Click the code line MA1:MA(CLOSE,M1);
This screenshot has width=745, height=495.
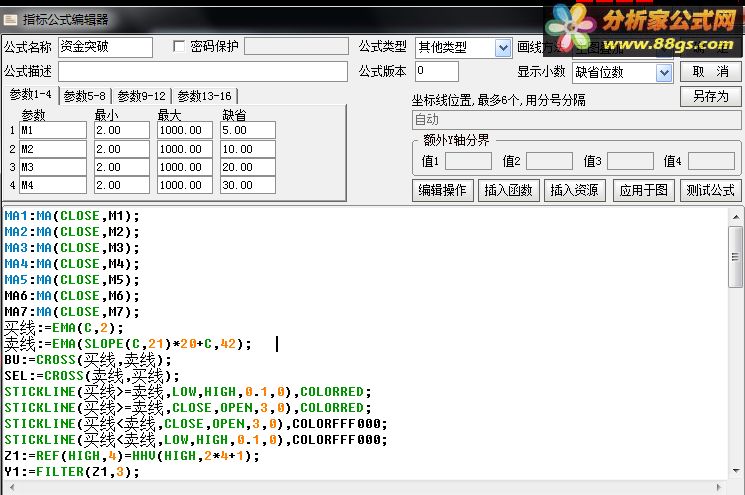(x=72, y=216)
